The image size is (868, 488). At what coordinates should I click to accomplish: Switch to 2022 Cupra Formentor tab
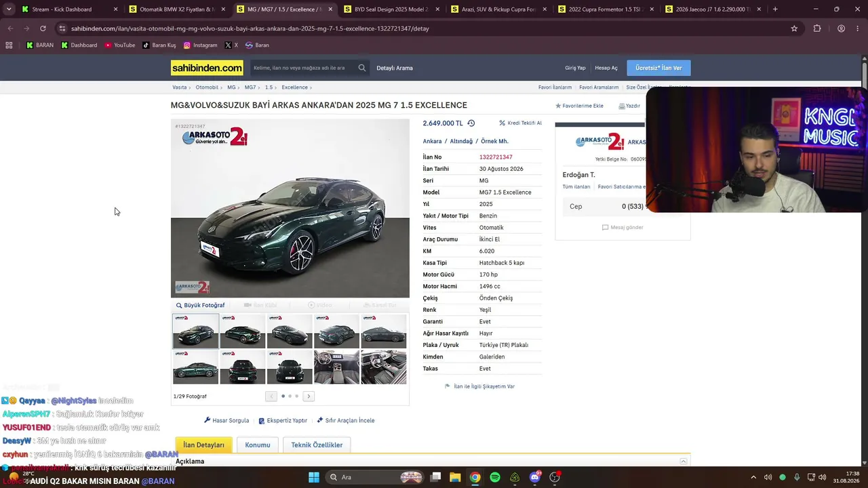tap(606, 9)
